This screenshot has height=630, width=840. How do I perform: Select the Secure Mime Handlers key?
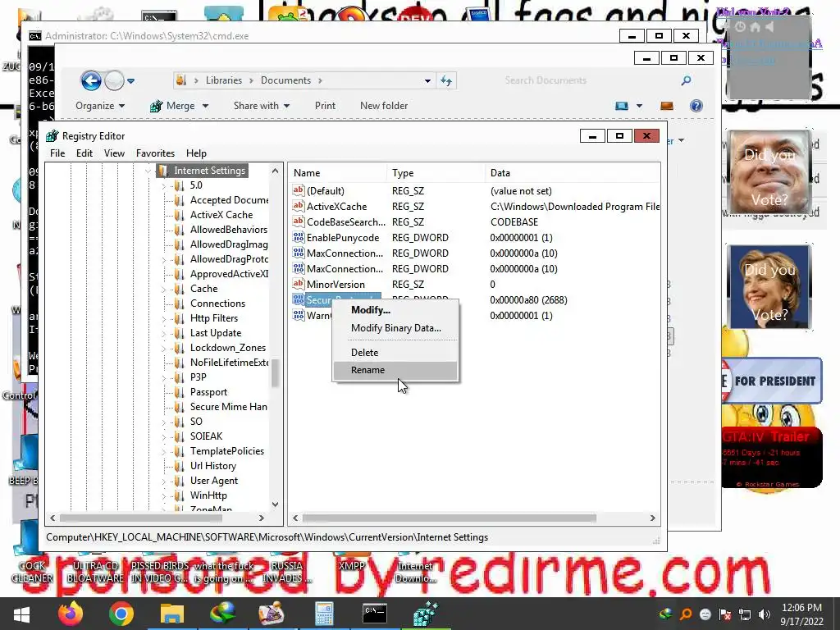pyautogui.click(x=229, y=407)
